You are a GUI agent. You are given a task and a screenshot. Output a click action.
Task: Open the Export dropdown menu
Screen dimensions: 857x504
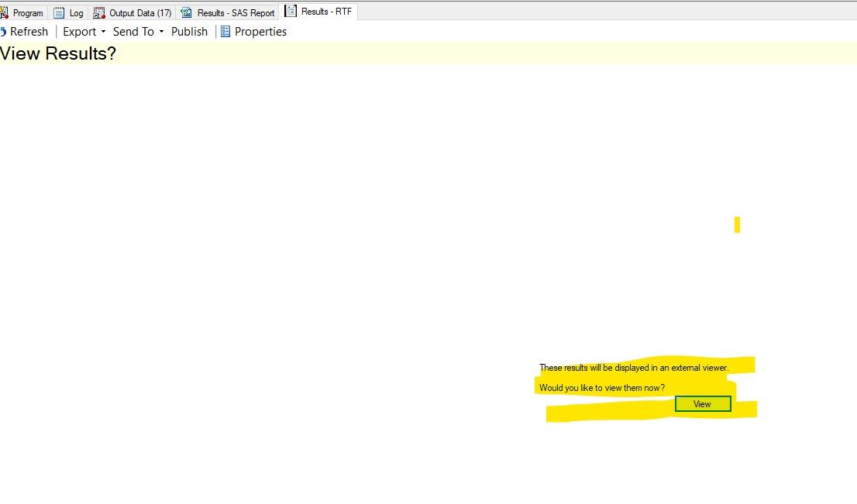(78, 32)
